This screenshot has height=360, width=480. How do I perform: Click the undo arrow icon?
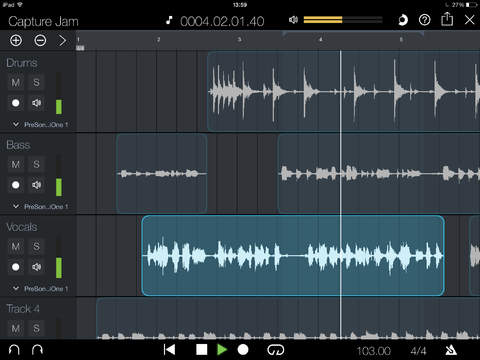click(14, 350)
